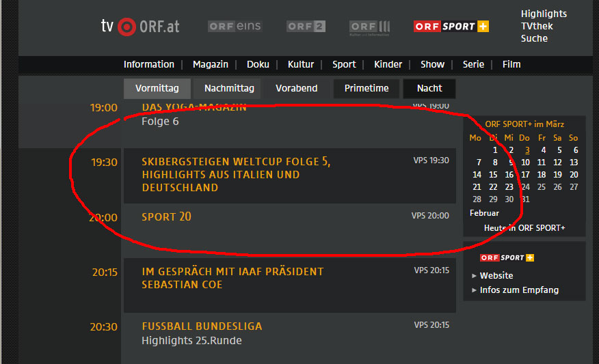Open the Skibergsteigen Weltcup Folge 5 programme
Image resolution: width=599 pixels, height=364 pixels.
236,174
